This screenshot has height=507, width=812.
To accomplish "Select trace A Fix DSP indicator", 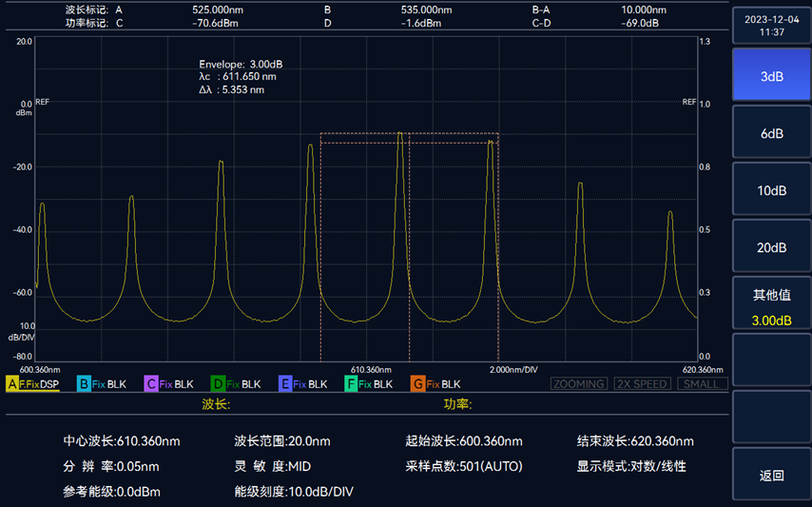I will click(33, 384).
